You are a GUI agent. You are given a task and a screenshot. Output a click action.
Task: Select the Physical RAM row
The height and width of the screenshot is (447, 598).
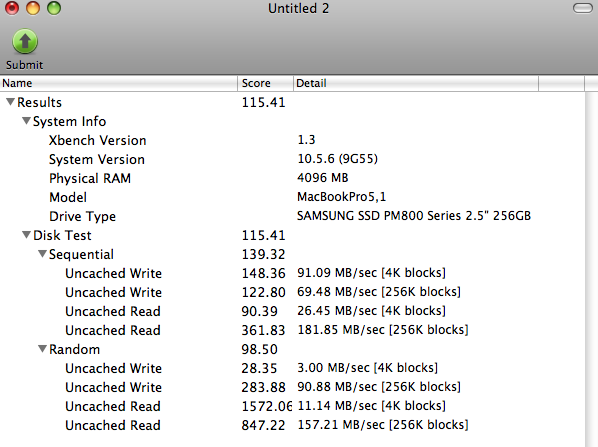[292, 178]
